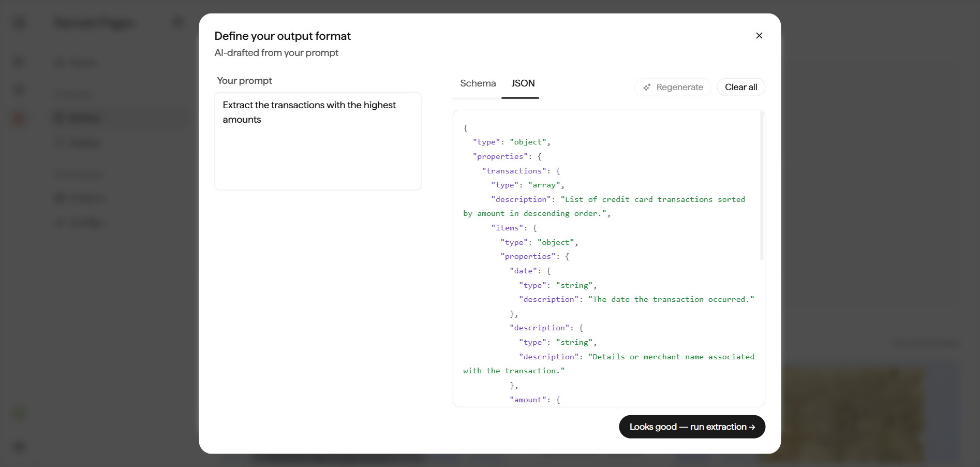Image resolution: width=980 pixels, height=467 pixels.
Task: Click the "items" key in JSON
Action: 507,228
